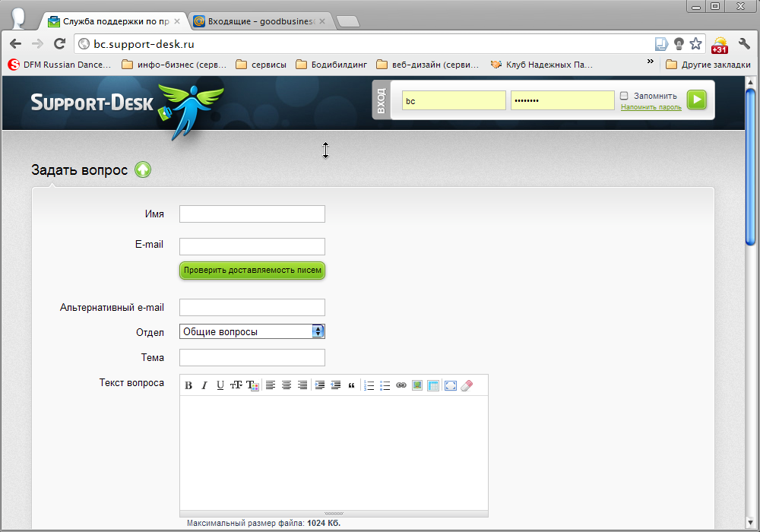The image size is (760, 532).
Task: Underline text using the editor toolbar
Action: 220,385
